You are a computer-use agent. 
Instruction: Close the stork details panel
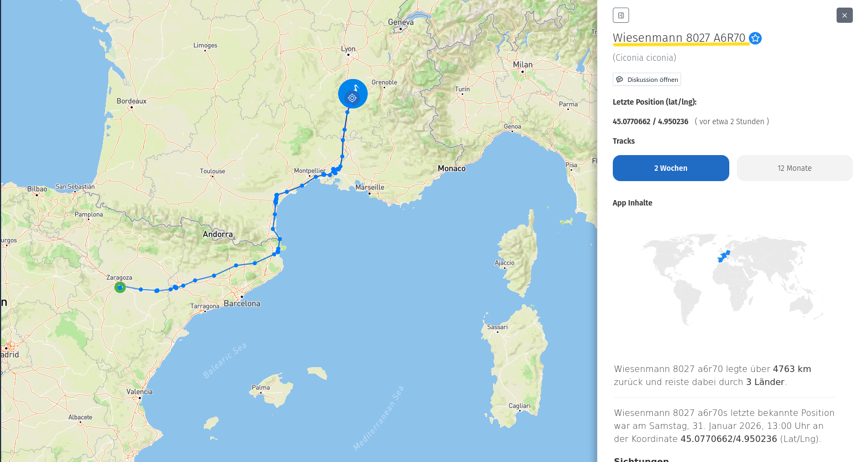(x=844, y=15)
